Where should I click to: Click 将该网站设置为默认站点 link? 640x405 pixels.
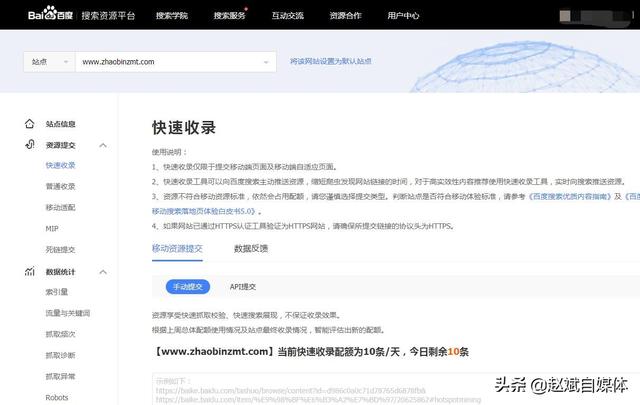[331, 61]
